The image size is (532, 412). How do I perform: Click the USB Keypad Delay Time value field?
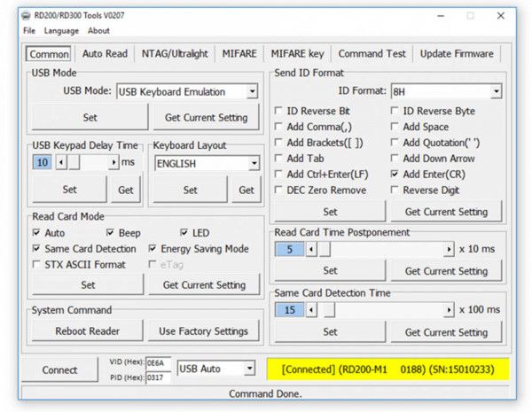[43, 162]
